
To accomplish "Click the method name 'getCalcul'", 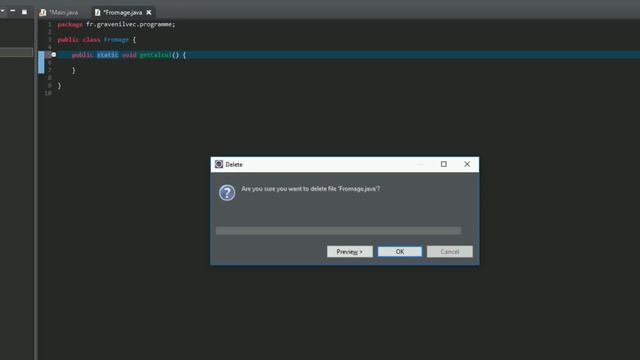I will [x=155, y=55].
